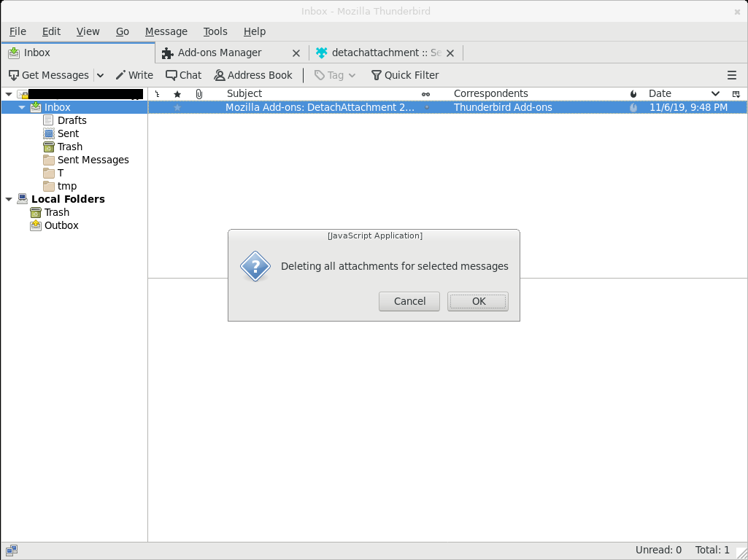The height and width of the screenshot is (560, 748).
Task: Click the online status icon in status bar
Action: point(12,551)
